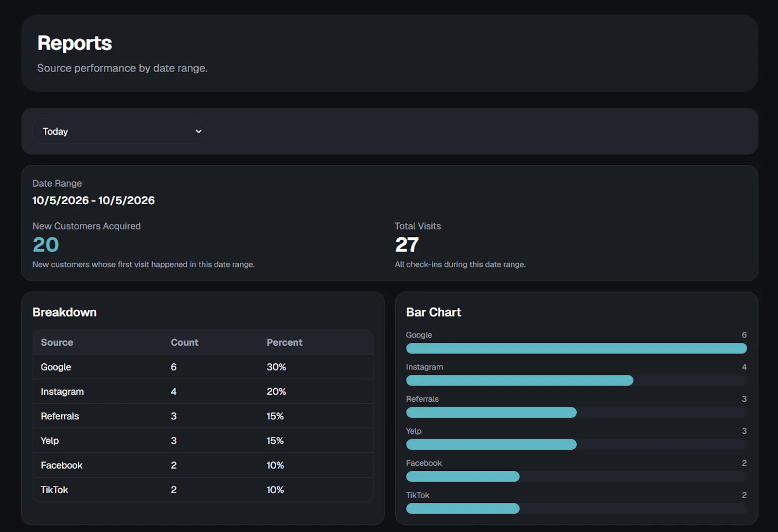Screen dimensions: 778x532
Task: Click the Count column header
Action: coord(184,342)
